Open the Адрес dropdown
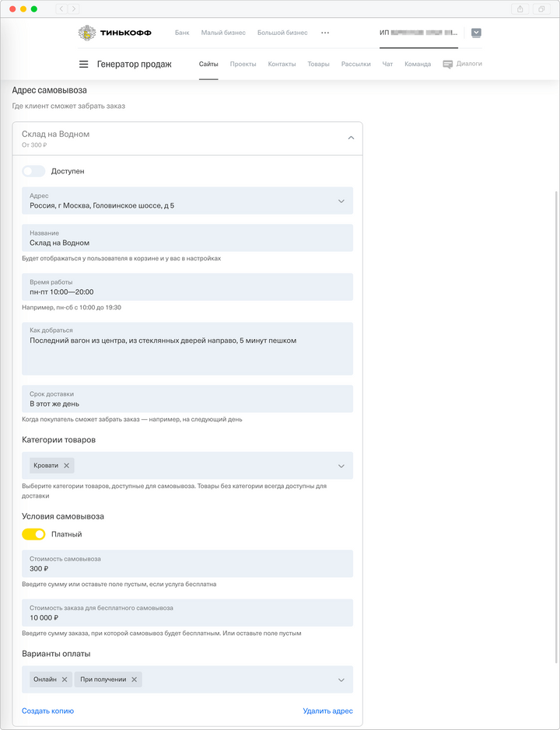Screen dimensions: 560x730 (341, 201)
